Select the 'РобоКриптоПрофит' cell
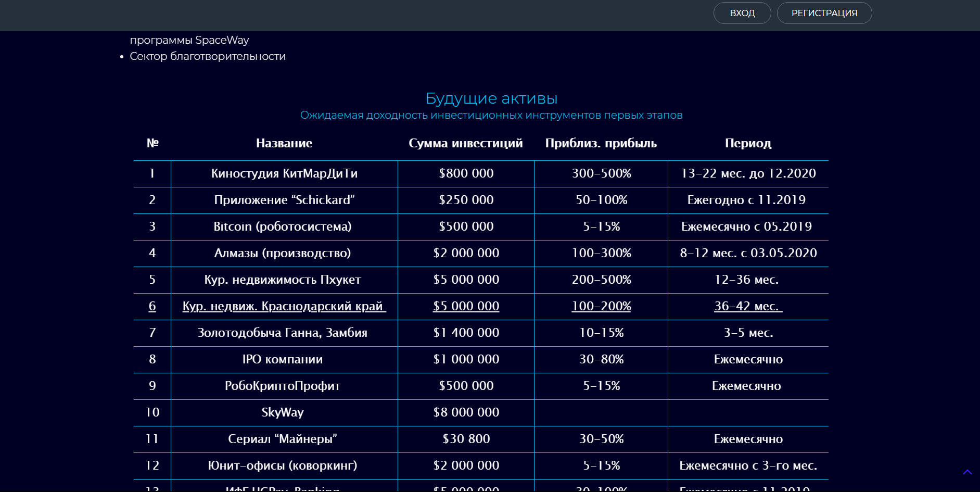The height and width of the screenshot is (492, 980). pos(284,386)
